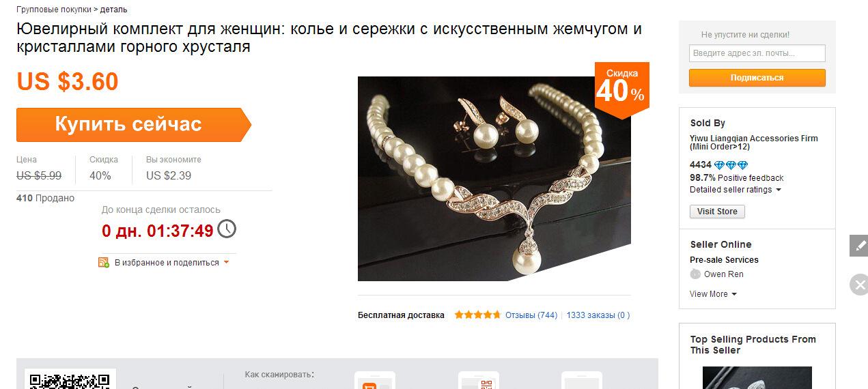The height and width of the screenshot is (389, 868).
Task: Open the Visit Store button
Action: (x=717, y=212)
